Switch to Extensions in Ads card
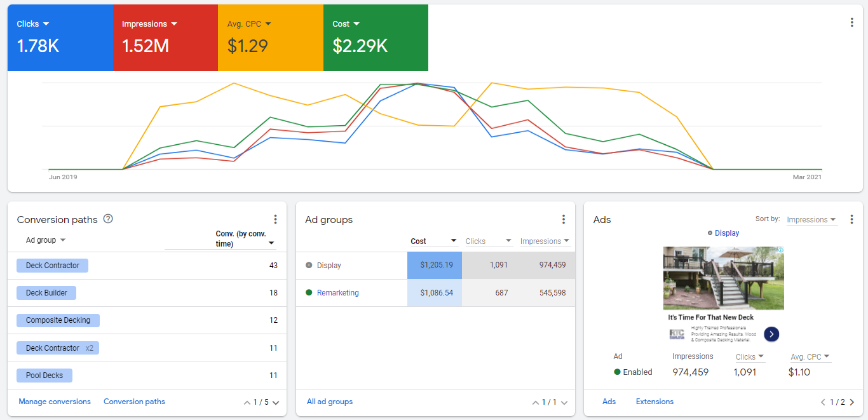This screenshot has width=868, height=420. pyautogui.click(x=654, y=402)
